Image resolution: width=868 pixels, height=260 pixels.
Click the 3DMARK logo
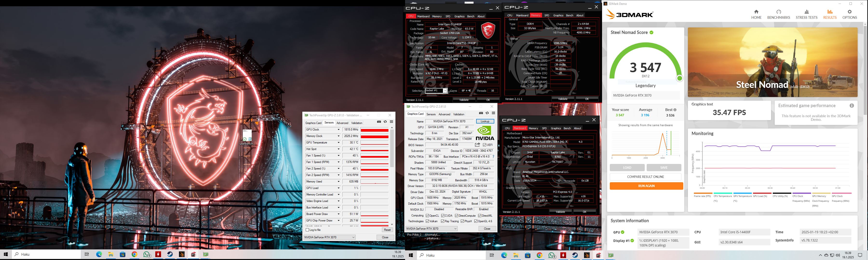tap(630, 14)
